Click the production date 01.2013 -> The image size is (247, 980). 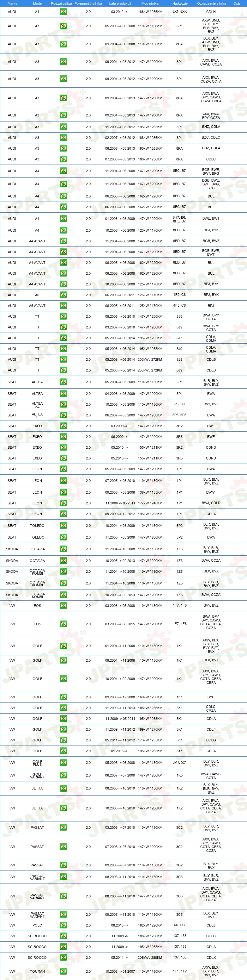[x=120, y=751]
